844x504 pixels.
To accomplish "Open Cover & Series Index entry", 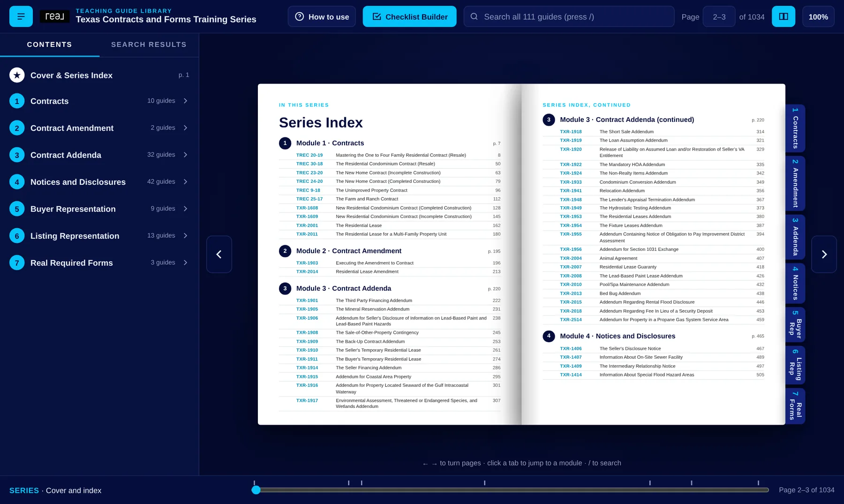I will coord(99,75).
